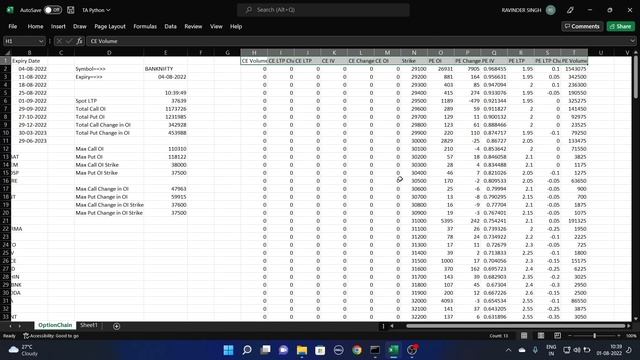Screen dimensions: 640x360
Task: Switch to Page Layout tab
Action: coord(110,26)
